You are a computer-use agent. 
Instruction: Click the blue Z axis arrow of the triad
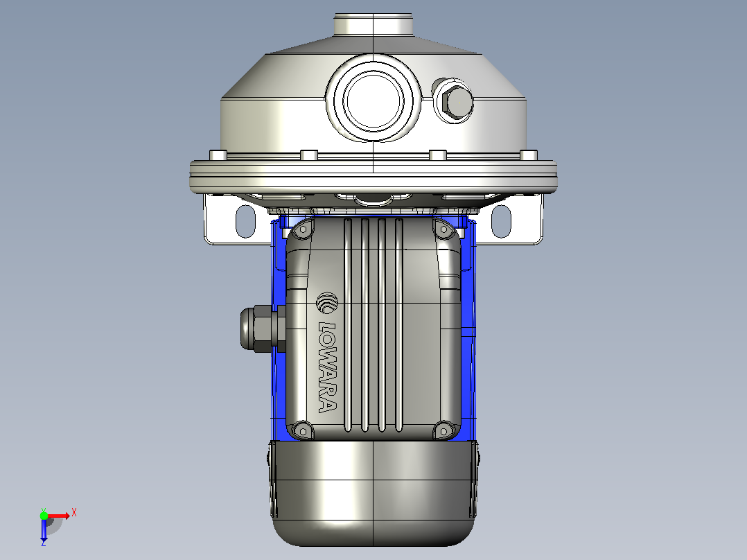pyautogui.click(x=44, y=530)
